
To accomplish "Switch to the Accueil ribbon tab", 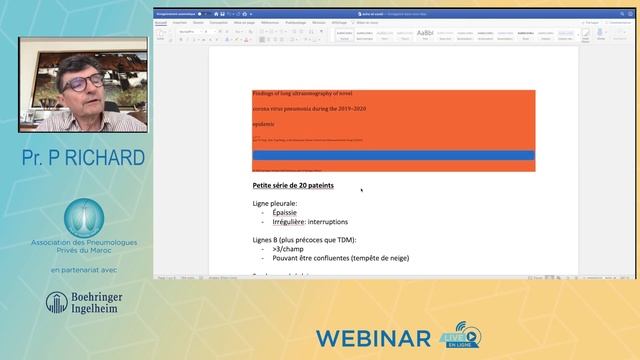I will pyautogui.click(x=161, y=23).
